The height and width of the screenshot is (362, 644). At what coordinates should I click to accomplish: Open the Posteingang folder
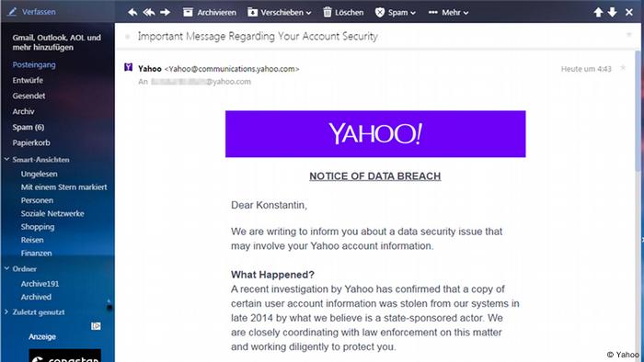[34, 65]
